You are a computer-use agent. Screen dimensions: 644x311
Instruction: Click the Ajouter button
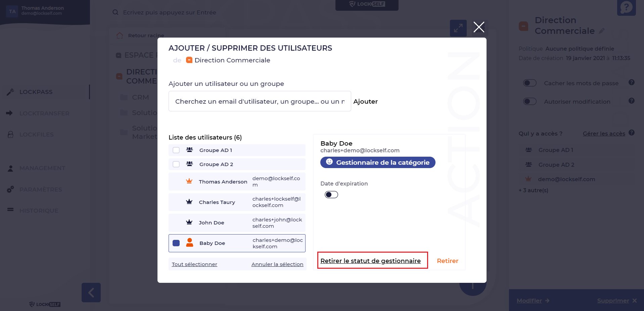pyautogui.click(x=365, y=101)
